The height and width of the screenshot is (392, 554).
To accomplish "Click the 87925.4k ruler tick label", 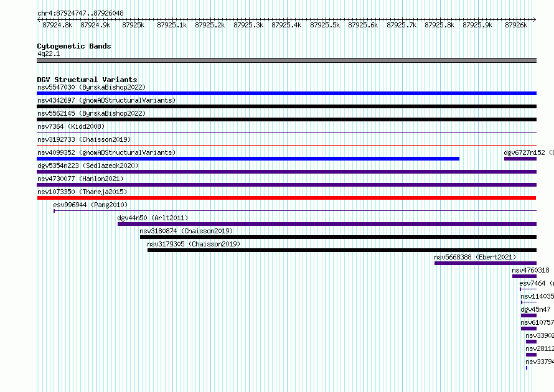I will point(286,25).
